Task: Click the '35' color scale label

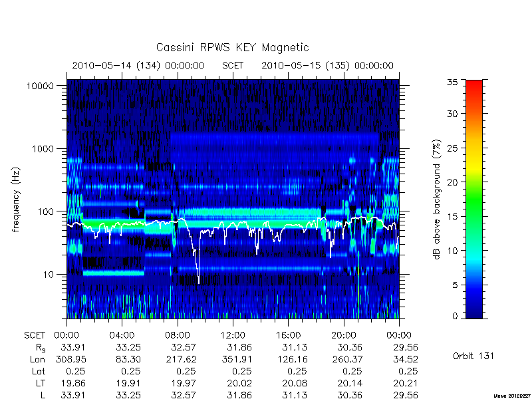Action: coord(452,82)
